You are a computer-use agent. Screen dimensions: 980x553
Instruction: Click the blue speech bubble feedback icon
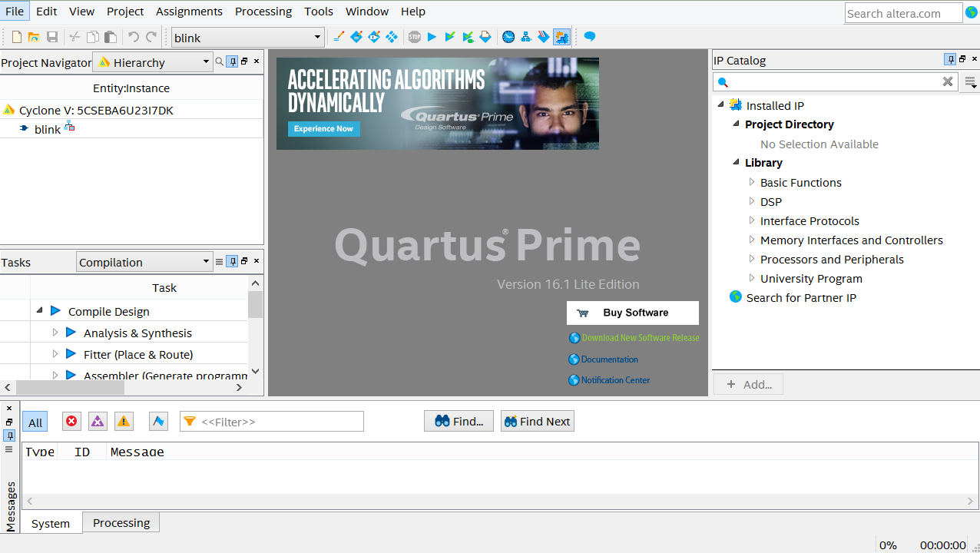point(590,37)
